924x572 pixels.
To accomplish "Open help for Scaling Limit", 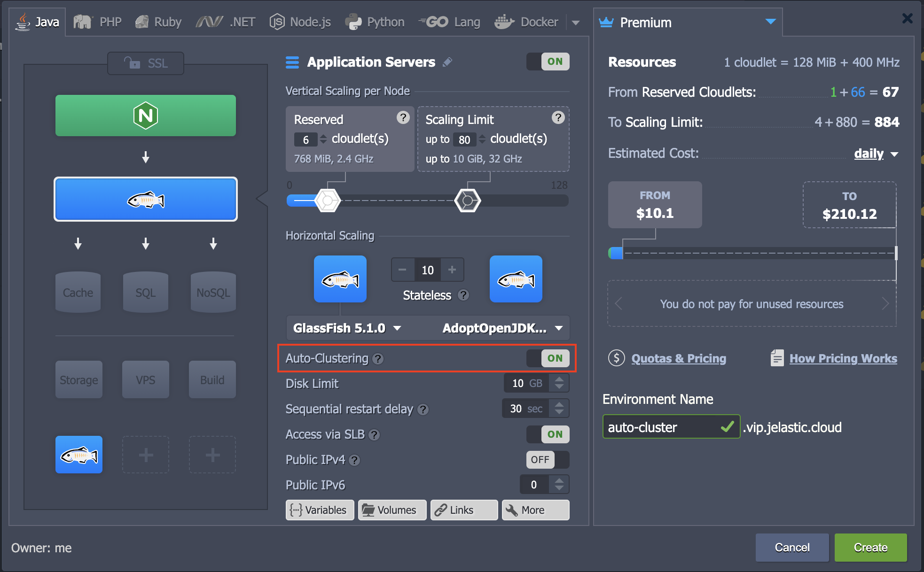I will 558,117.
